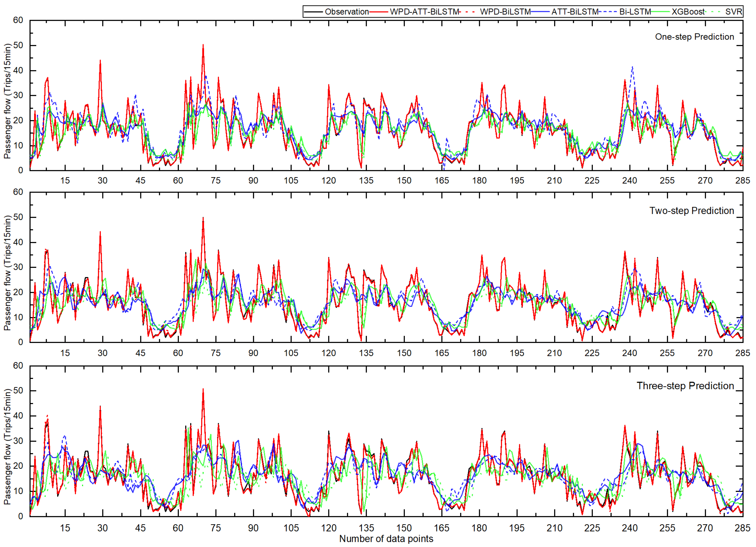This screenshot has width=756, height=547.
Task: Click the black Observation legend line sample
Action: (x=313, y=12)
